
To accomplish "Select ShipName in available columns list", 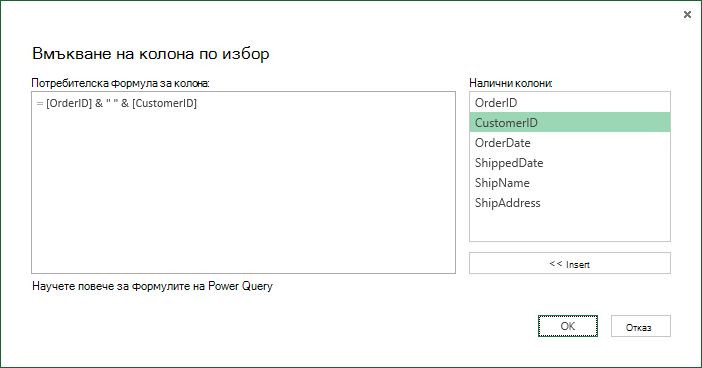I will coord(570,183).
